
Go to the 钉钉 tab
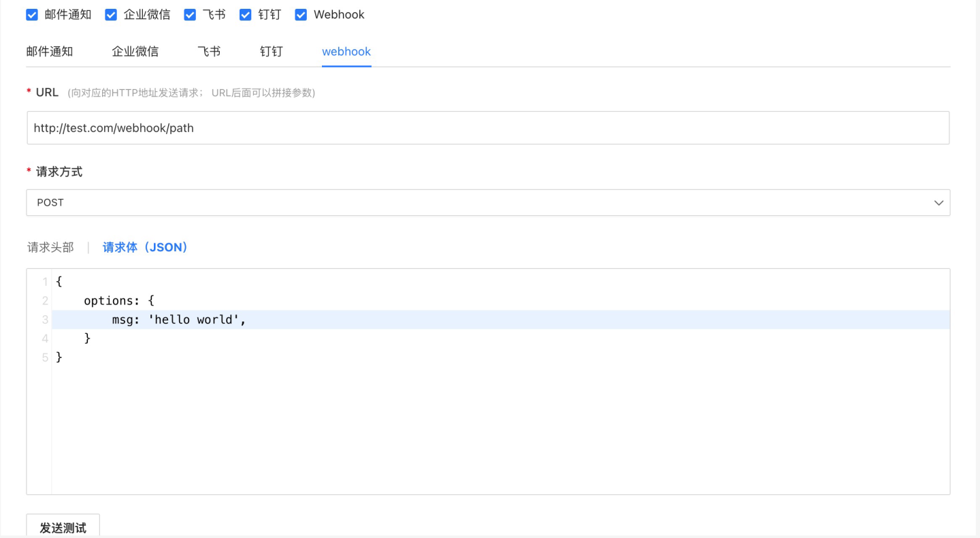point(271,52)
